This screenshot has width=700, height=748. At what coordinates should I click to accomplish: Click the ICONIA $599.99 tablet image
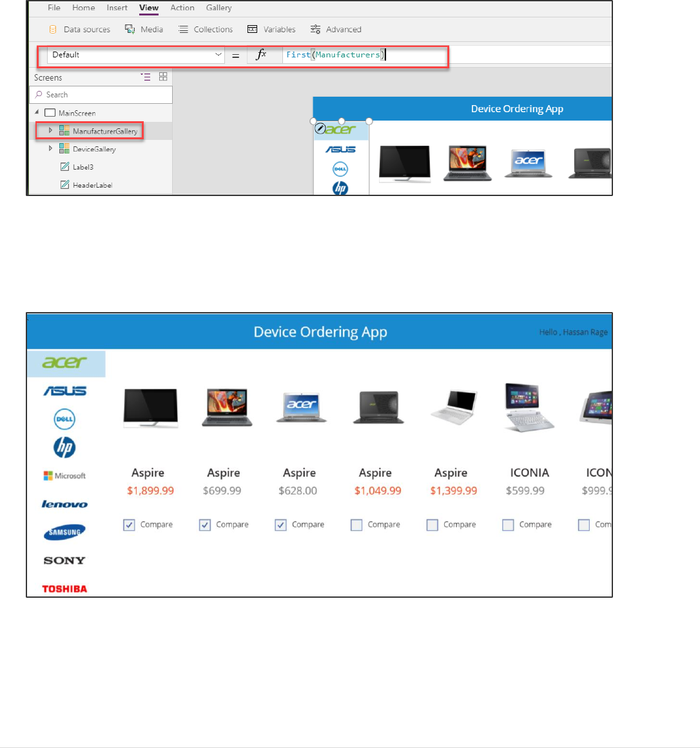pyautogui.click(x=529, y=407)
